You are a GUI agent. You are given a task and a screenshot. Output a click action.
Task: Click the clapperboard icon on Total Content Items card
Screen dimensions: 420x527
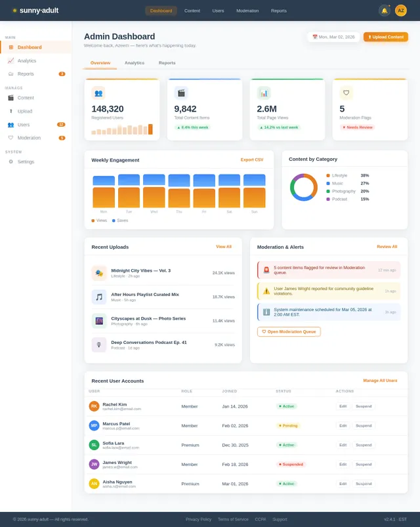[x=181, y=93]
